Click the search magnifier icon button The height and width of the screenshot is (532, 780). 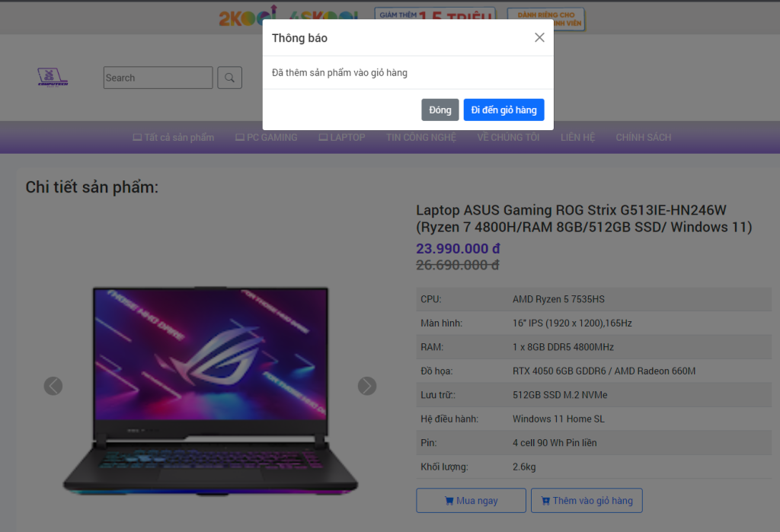click(230, 78)
